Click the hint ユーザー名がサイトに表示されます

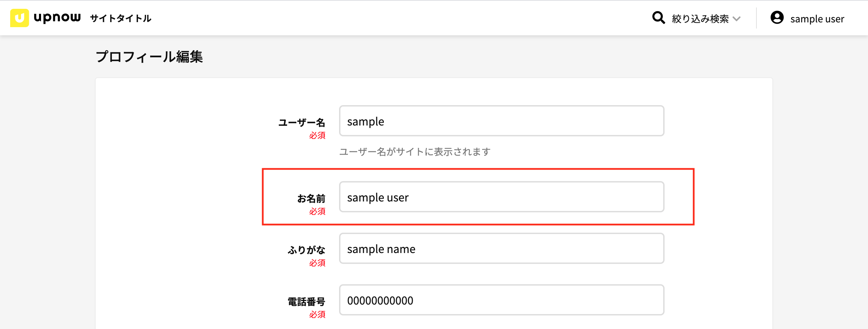click(415, 152)
